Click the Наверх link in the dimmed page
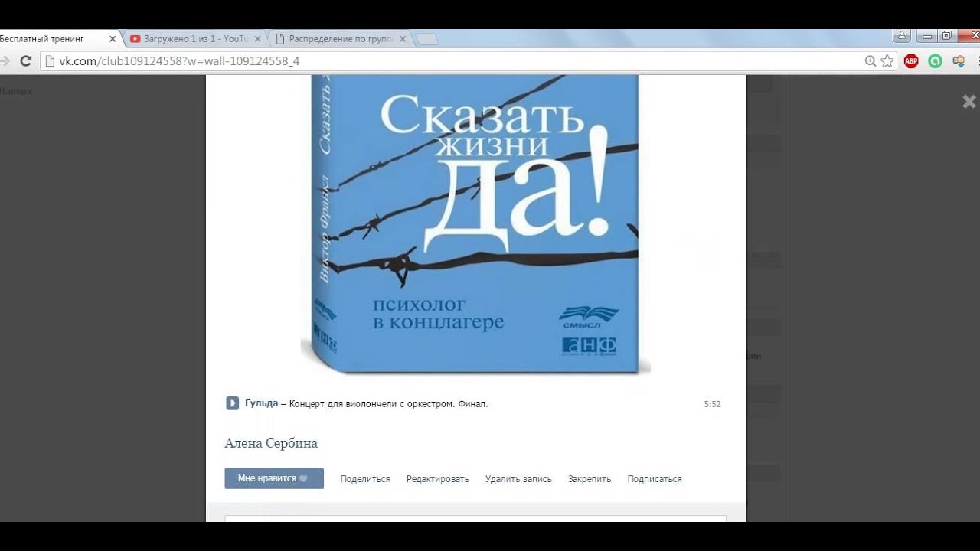Image resolution: width=980 pixels, height=551 pixels. [15, 91]
